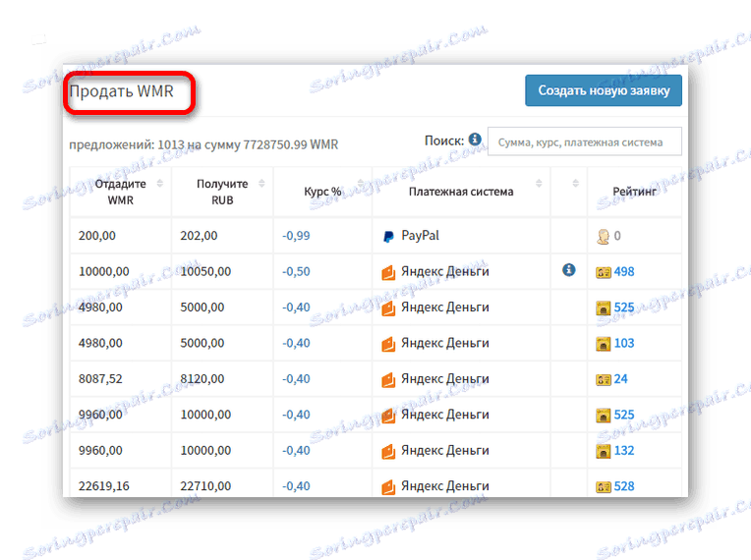Focus the search field for sum, rate, payment system
Image resolution: width=751 pixels, height=560 pixels.
coord(584,141)
